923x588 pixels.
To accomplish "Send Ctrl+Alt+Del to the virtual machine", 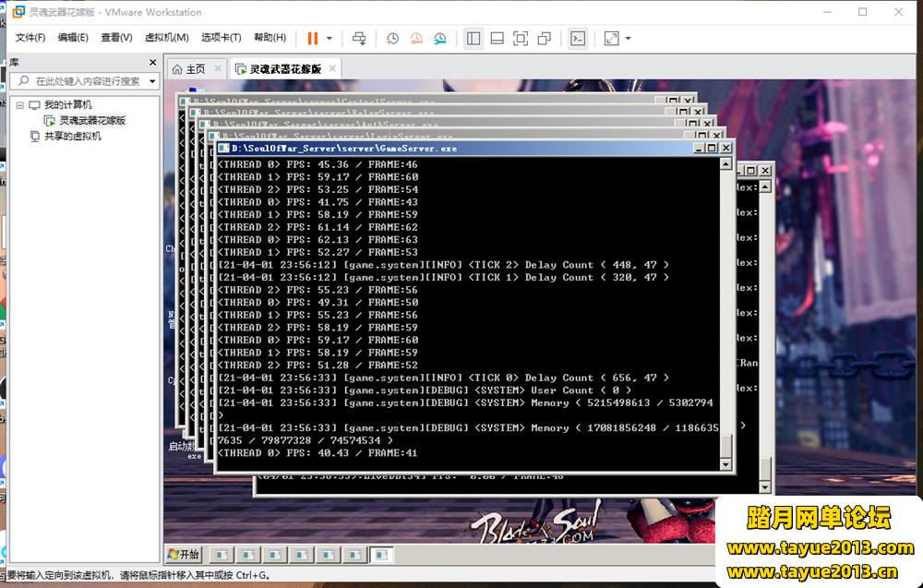I will click(x=359, y=38).
